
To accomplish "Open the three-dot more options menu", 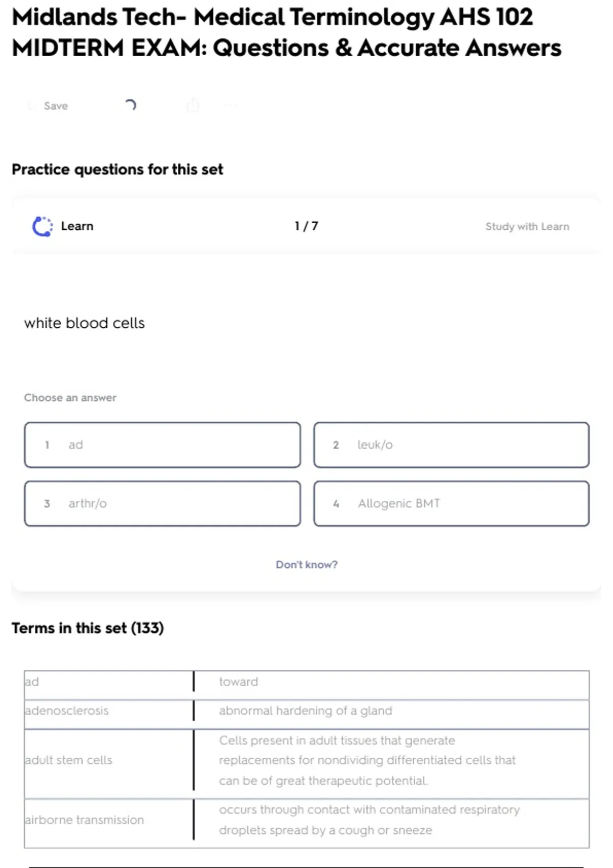I will click(x=230, y=106).
